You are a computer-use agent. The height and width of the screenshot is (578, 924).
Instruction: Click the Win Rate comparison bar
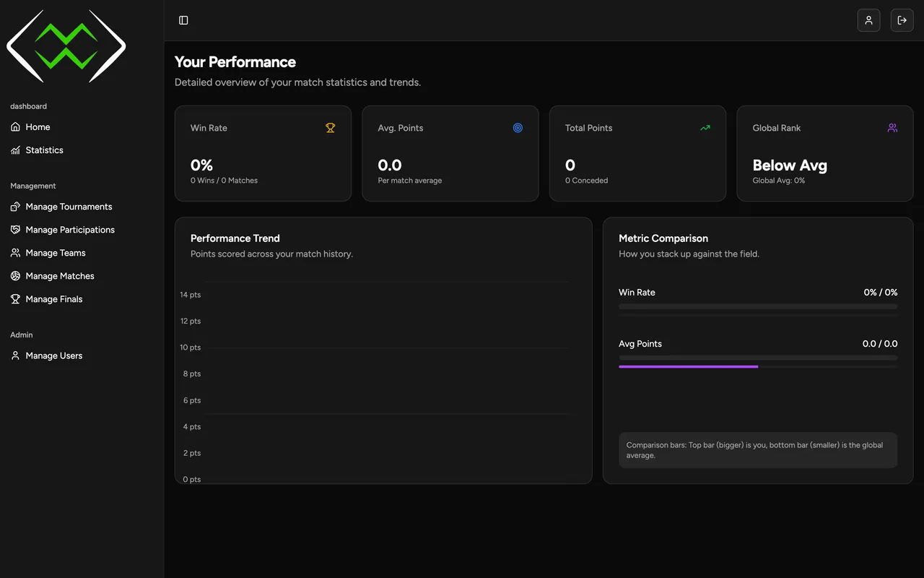[x=758, y=306]
